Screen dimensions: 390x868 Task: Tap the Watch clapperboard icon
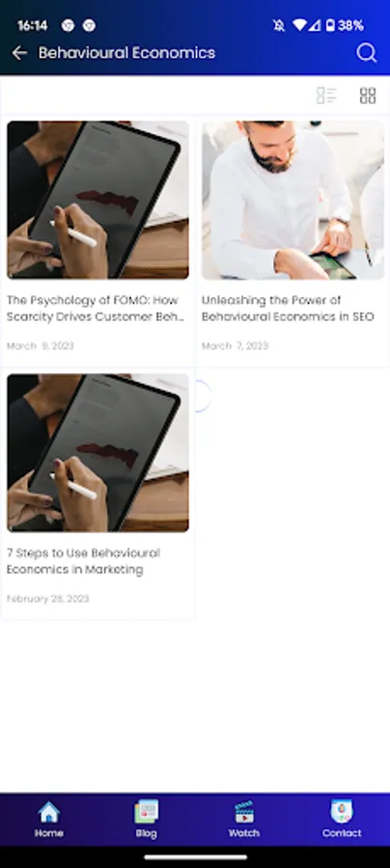pos(243,812)
